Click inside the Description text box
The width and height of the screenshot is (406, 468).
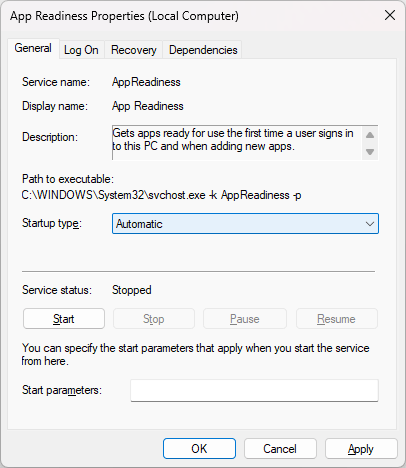click(x=237, y=143)
